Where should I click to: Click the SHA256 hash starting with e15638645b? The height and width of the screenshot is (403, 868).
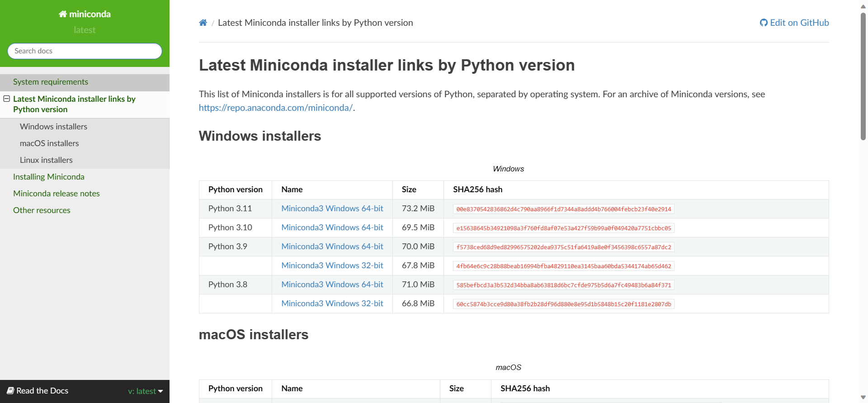click(563, 228)
